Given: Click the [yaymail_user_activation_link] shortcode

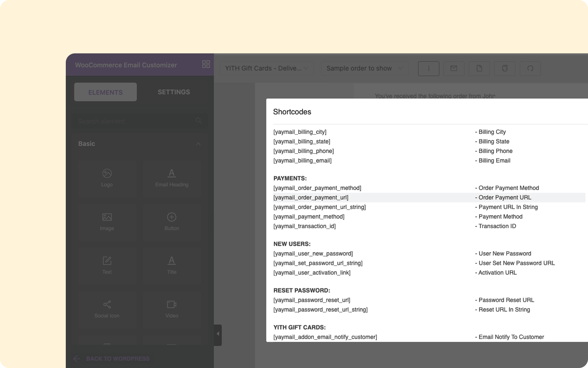Looking at the screenshot, I should click(312, 273).
